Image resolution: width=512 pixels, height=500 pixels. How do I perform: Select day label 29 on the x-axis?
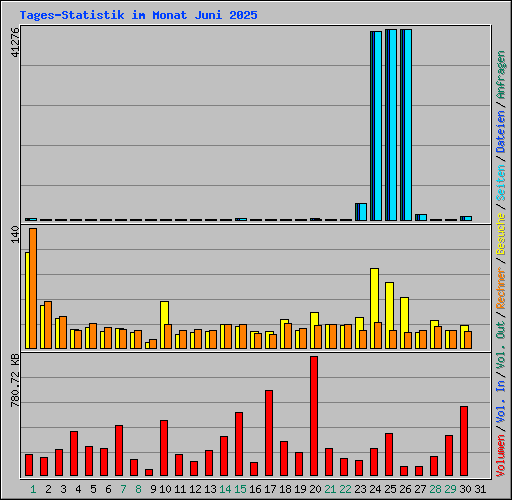pos(450,489)
